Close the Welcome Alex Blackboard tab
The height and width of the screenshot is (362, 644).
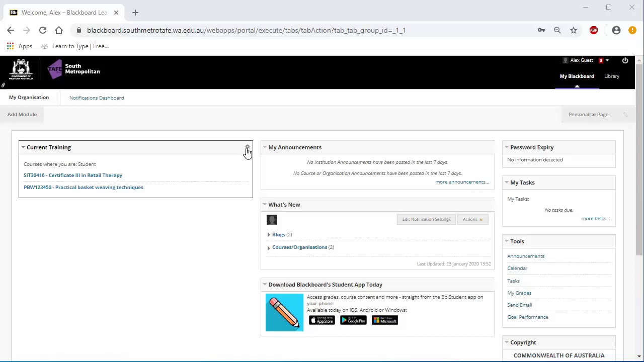[x=116, y=13]
